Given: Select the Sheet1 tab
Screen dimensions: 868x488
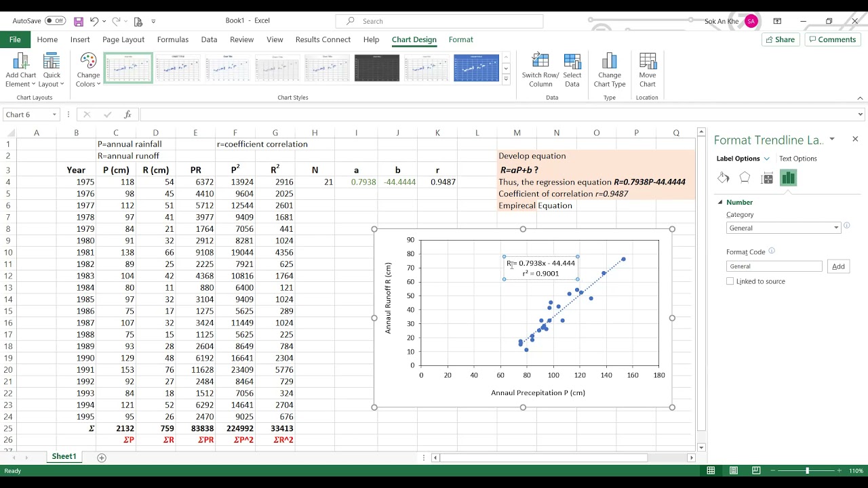Looking at the screenshot, I should coord(64,456).
